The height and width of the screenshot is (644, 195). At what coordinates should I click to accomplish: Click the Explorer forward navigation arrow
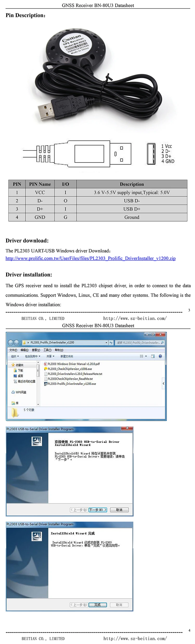16,342
